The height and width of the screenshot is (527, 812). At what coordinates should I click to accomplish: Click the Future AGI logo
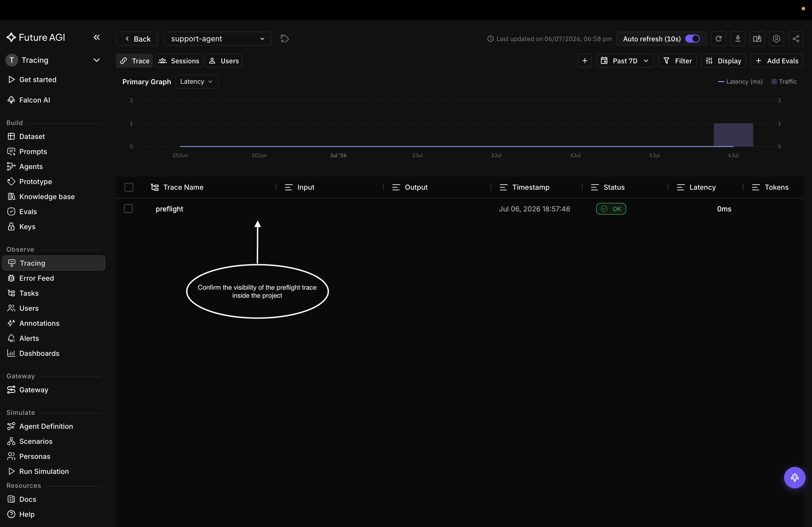pyautogui.click(x=35, y=38)
